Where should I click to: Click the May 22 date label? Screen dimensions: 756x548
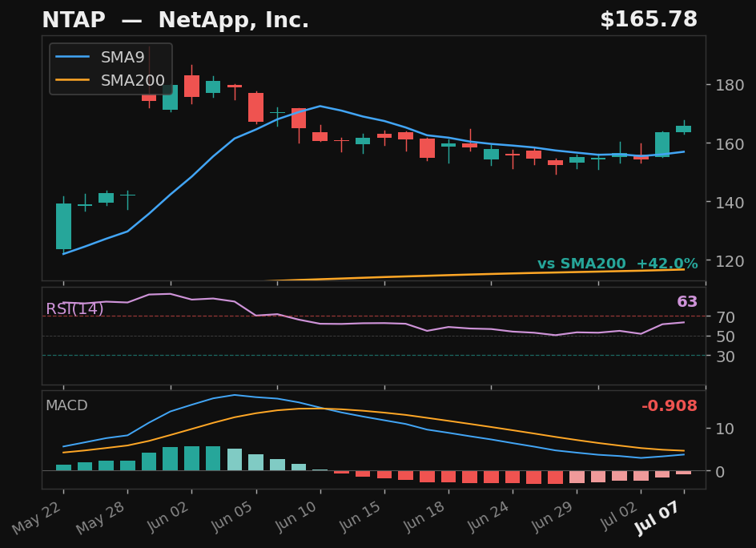(37, 518)
